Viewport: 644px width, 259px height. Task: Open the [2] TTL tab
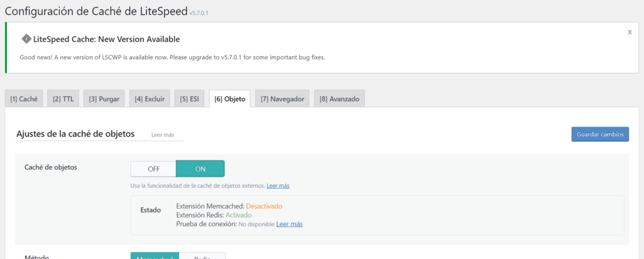point(64,99)
